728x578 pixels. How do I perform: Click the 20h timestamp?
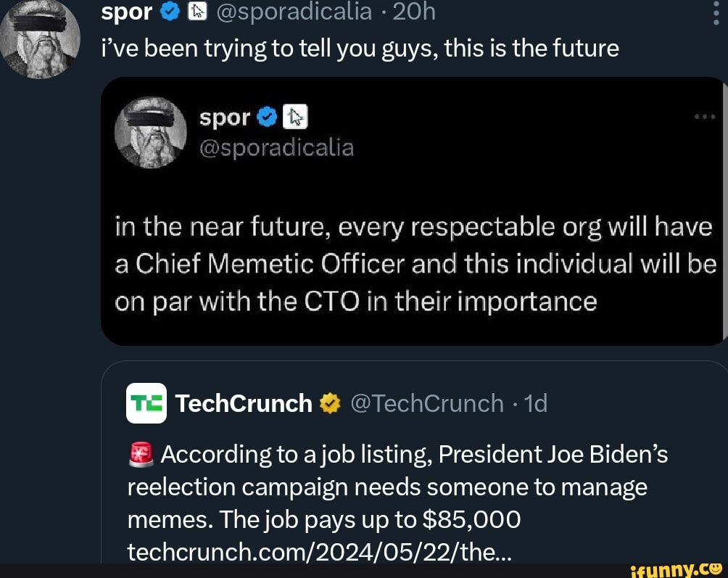[x=414, y=12]
